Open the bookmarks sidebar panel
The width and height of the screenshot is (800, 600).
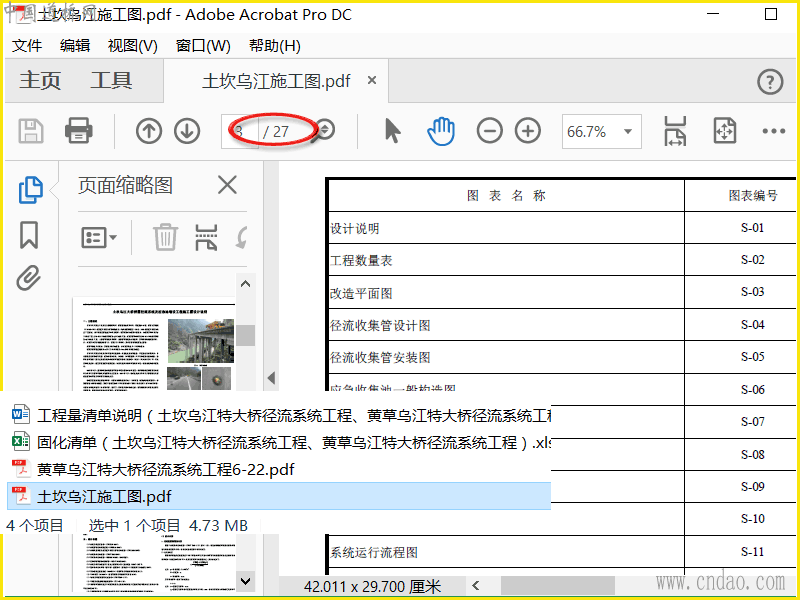pos(29,235)
